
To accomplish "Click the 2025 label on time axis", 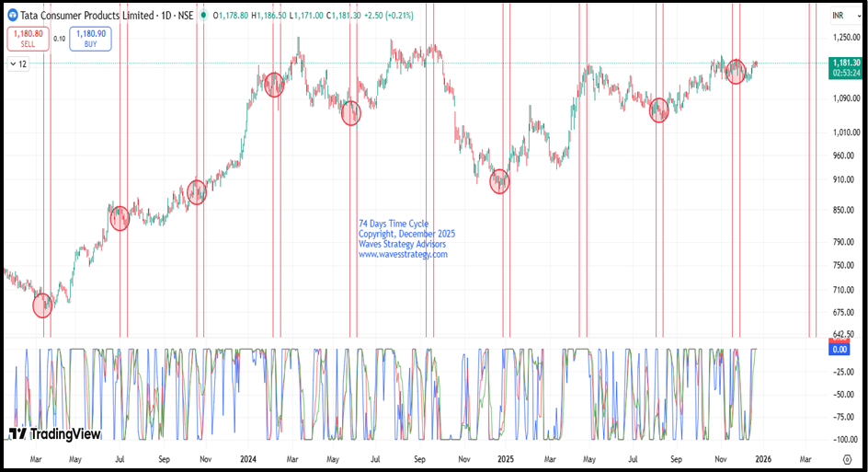I will coord(506,459).
